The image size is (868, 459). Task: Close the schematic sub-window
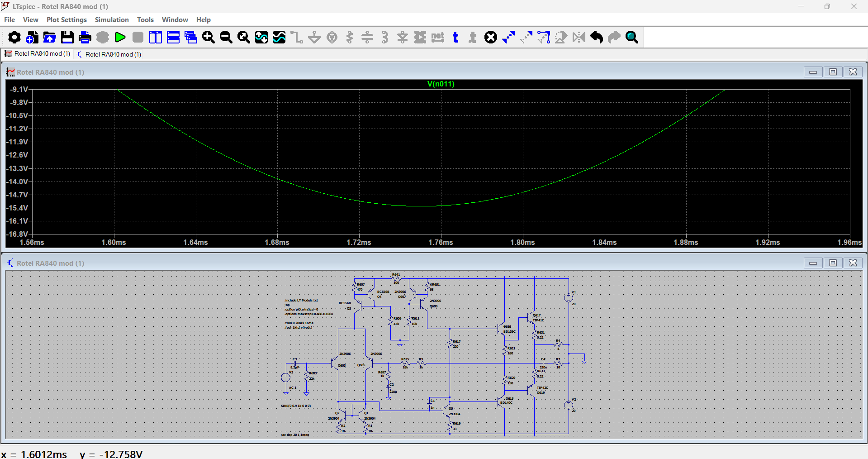pos(853,263)
